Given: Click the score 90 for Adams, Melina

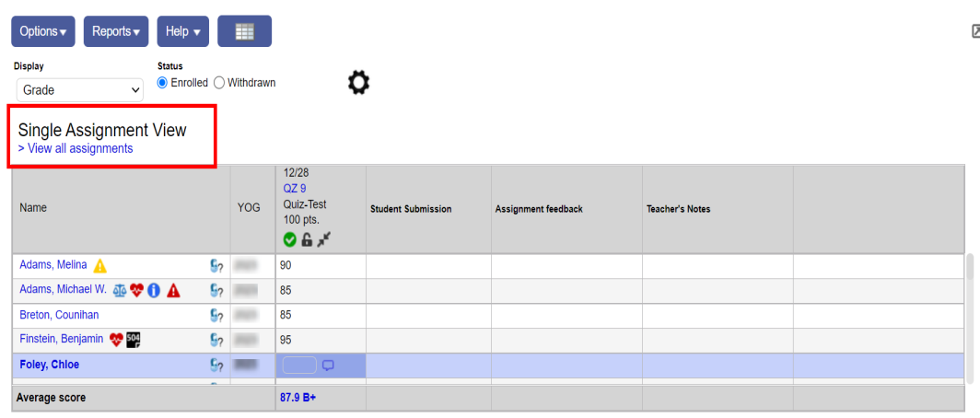Looking at the screenshot, I should point(286,265).
